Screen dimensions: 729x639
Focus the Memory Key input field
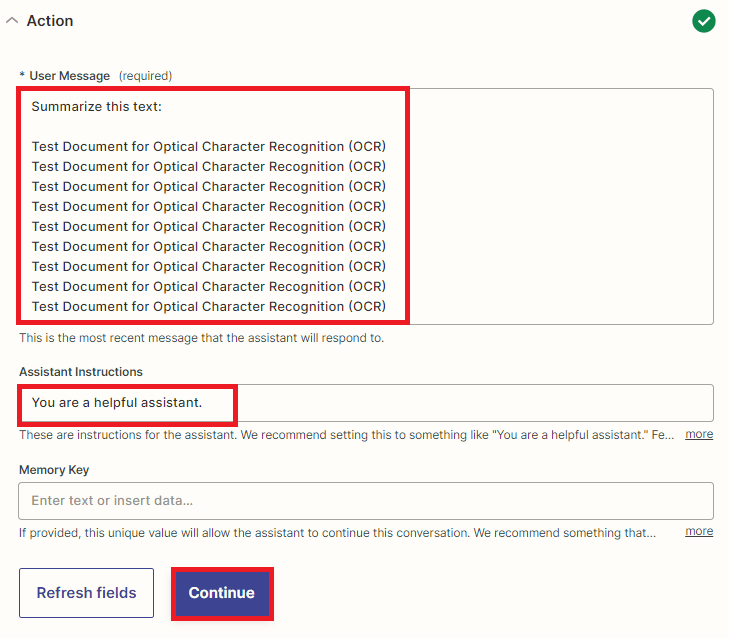tap(365, 500)
